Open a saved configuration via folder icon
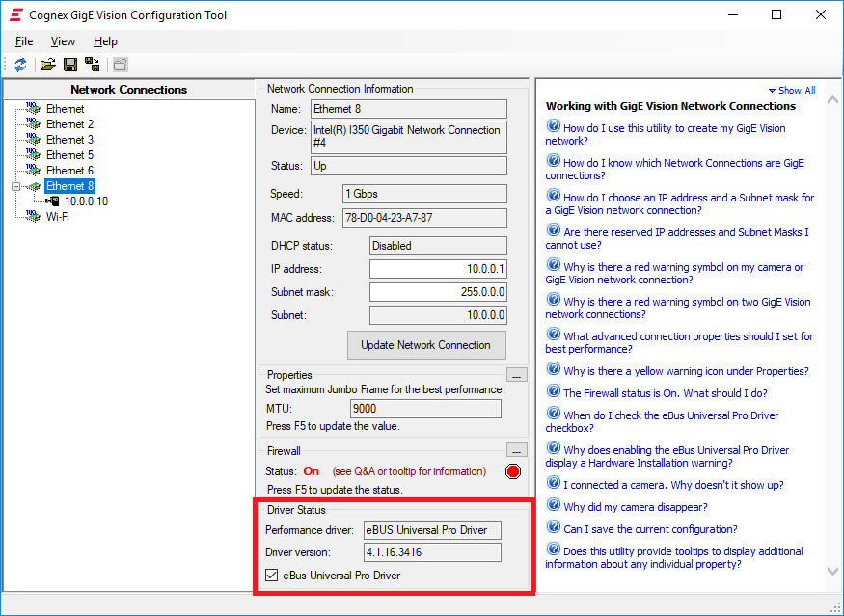The width and height of the screenshot is (844, 616). pos(46,64)
